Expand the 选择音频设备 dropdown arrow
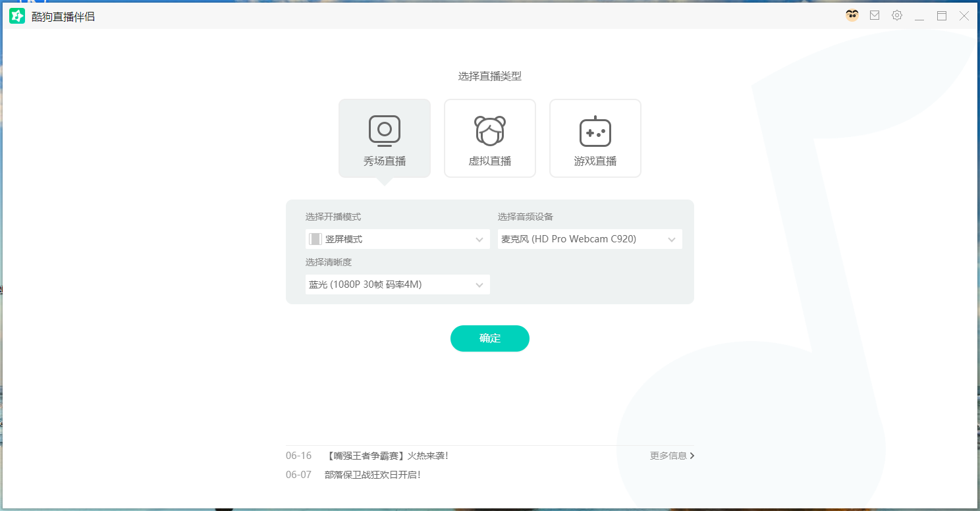Image resolution: width=980 pixels, height=511 pixels. 672,240
